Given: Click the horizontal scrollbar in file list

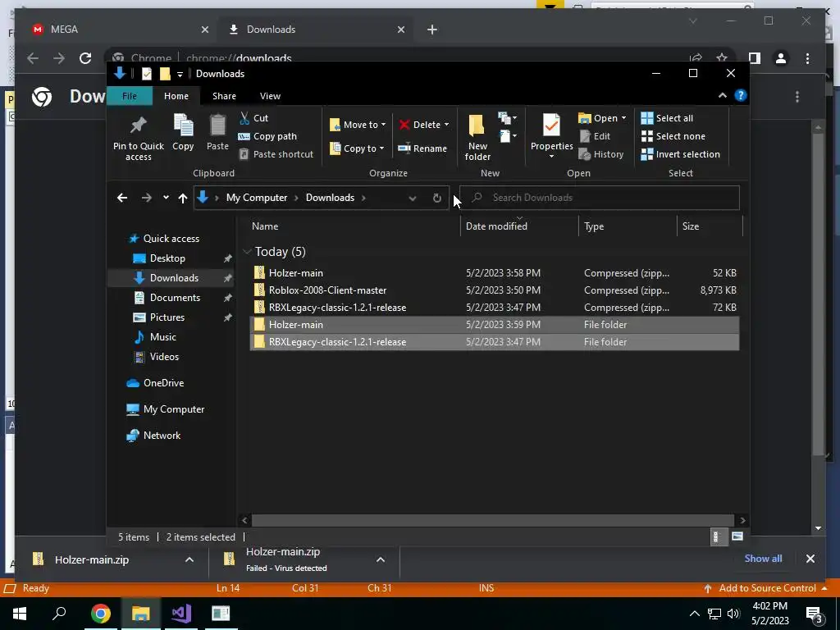Looking at the screenshot, I should (x=492, y=520).
